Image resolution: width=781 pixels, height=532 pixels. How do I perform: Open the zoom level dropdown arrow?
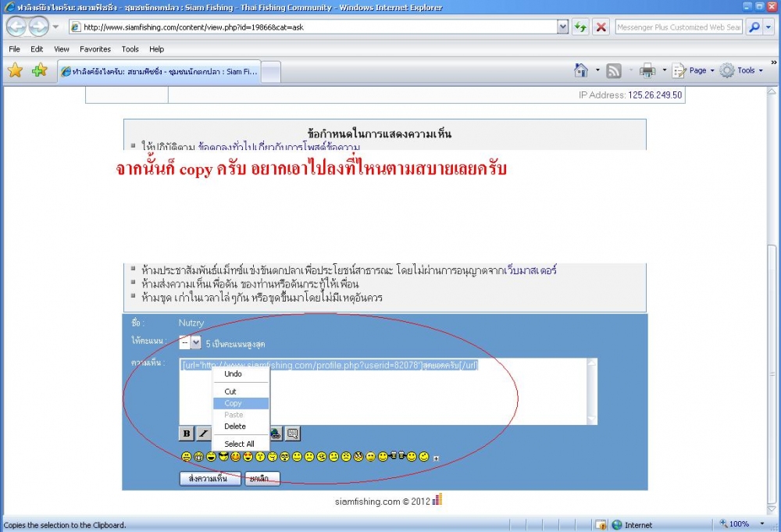point(762,524)
